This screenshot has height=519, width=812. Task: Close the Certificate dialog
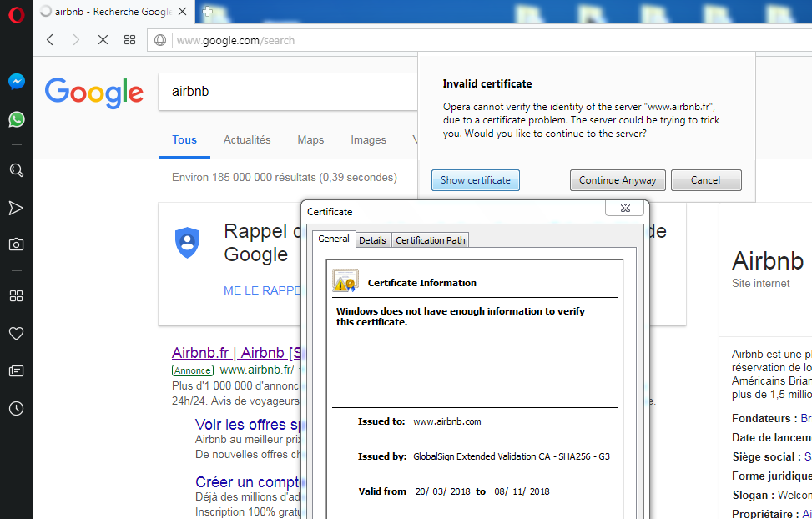(x=624, y=208)
